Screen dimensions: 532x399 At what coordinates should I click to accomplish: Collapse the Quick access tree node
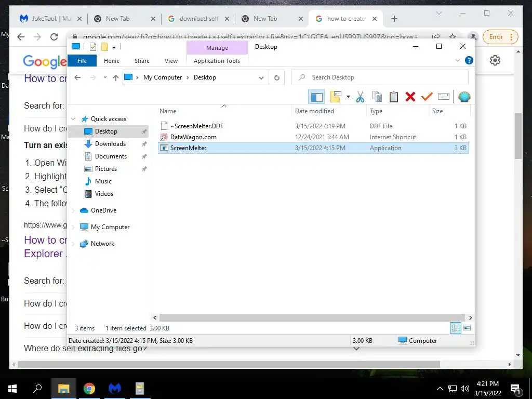[x=73, y=119]
